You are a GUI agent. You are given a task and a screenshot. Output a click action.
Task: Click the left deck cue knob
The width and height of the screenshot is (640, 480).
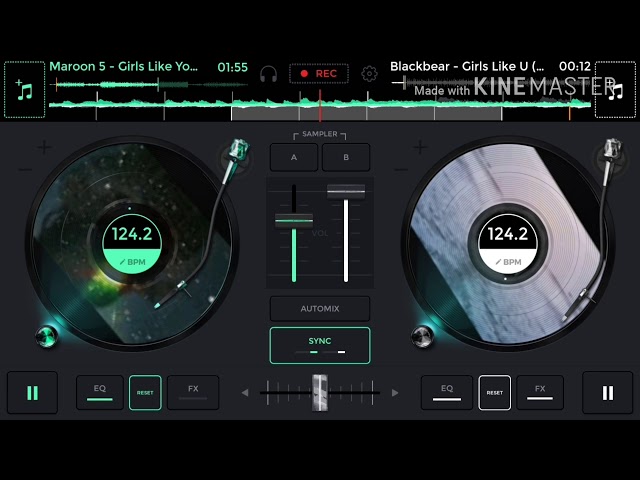click(x=46, y=336)
